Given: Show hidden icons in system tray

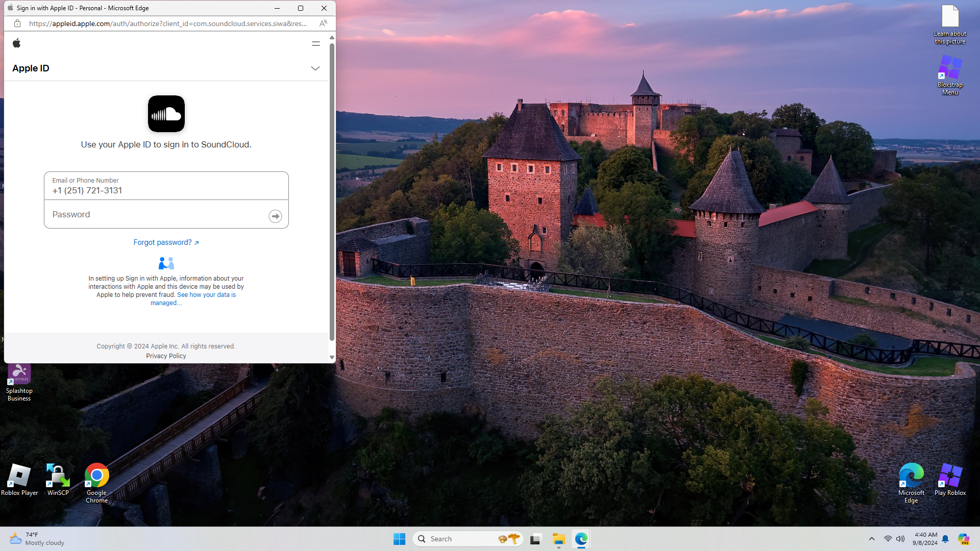Looking at the screenshot, I should click(x=872, y=539).
